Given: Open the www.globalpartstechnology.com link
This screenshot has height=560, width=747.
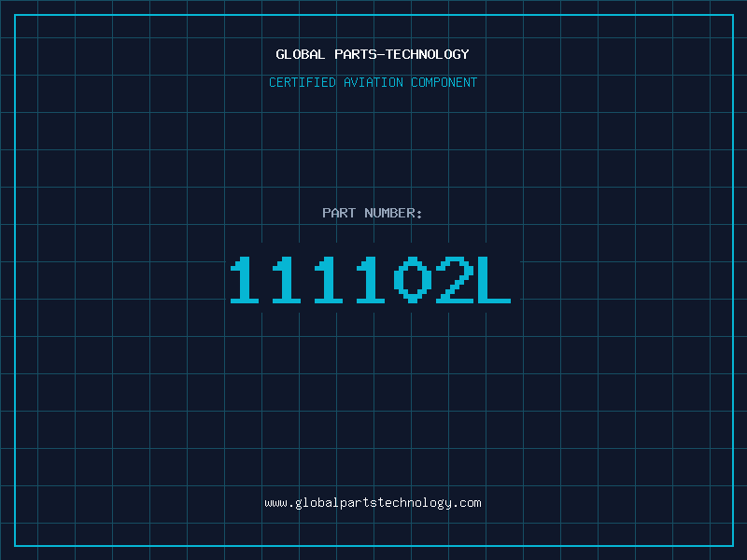Looking at the screenshot, I should 373,503.
